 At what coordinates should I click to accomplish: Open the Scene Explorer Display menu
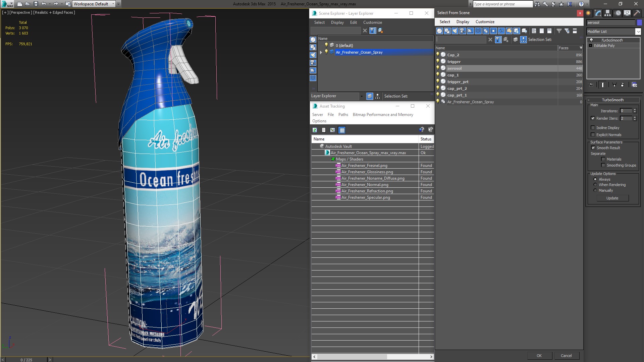pyautogui.click(x=337, y=22)
